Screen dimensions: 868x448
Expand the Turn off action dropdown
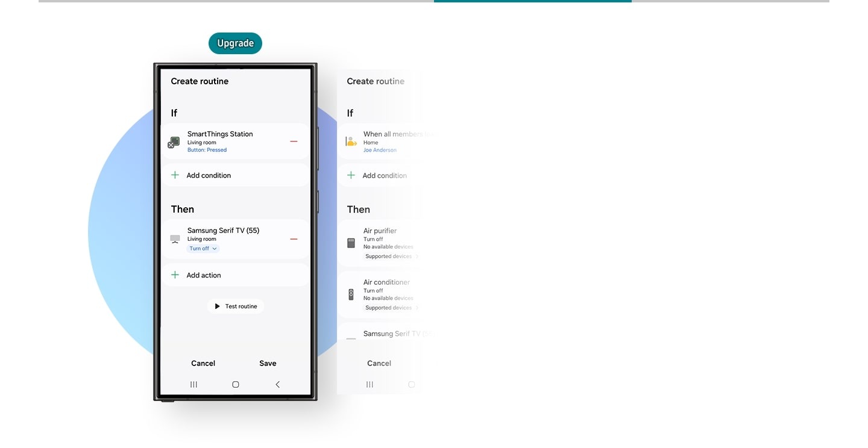click(203, 248)
